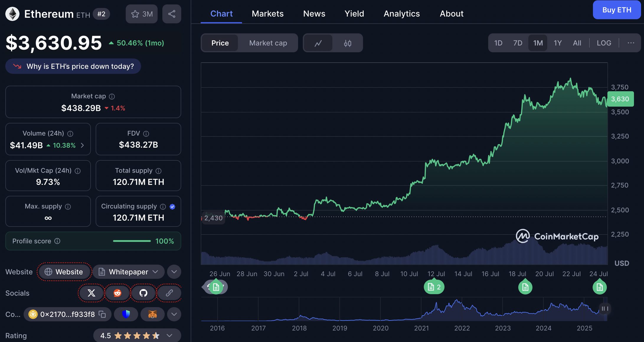Click the Buy ETH button
This screenshot has width=644, height=342.
pyautogui.click(x=617, y=10)
